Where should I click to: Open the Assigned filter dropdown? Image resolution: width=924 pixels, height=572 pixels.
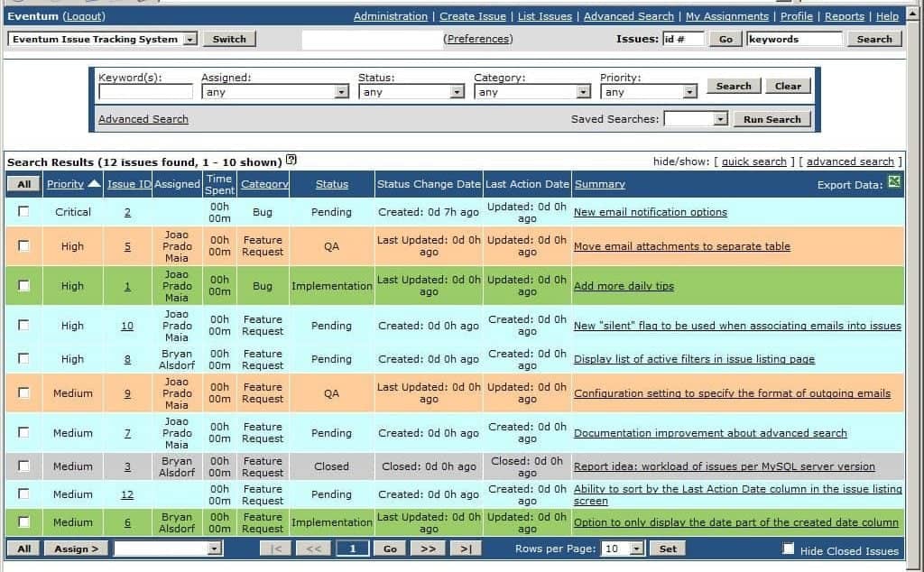pyautogui.click(x=341, y=92)
